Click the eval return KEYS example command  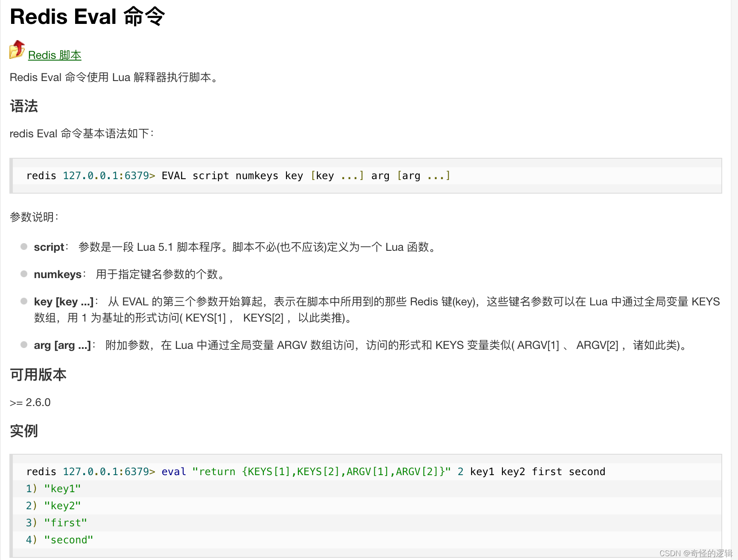point(315,472)
